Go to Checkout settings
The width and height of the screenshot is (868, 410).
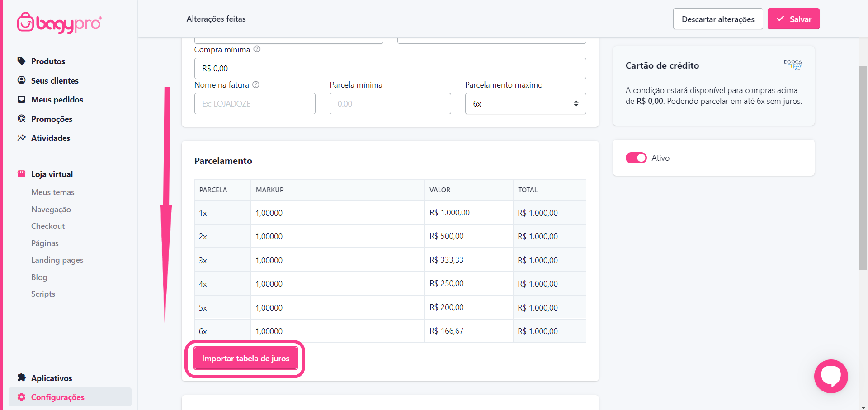(x=48, y=226)
